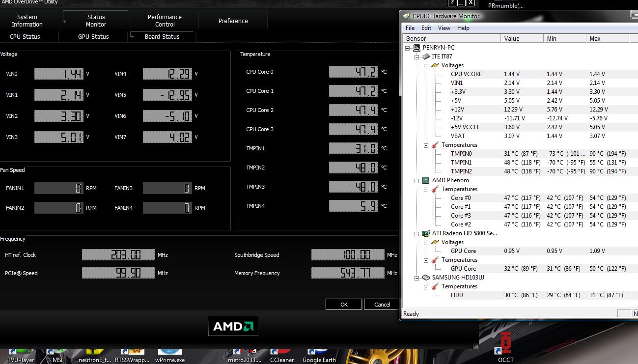Select the Board Status sub-tab
Screen dimensions: 638x364
[x=162, y=36]
